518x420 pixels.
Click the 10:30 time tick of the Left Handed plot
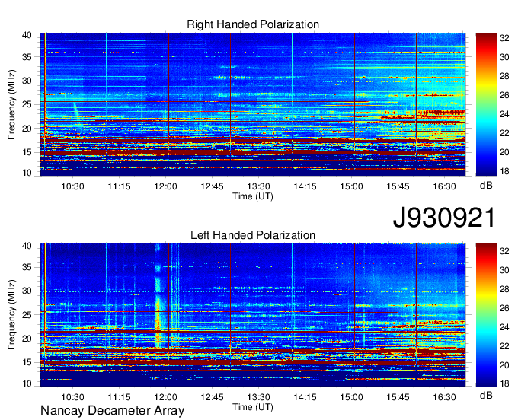(x=72, y=397)
